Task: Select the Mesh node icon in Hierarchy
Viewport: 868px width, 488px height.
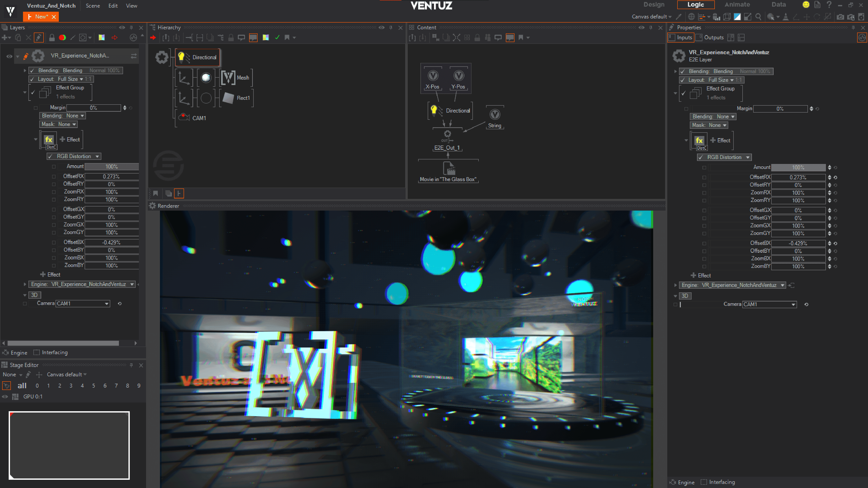Action: [x=228, y=78]
